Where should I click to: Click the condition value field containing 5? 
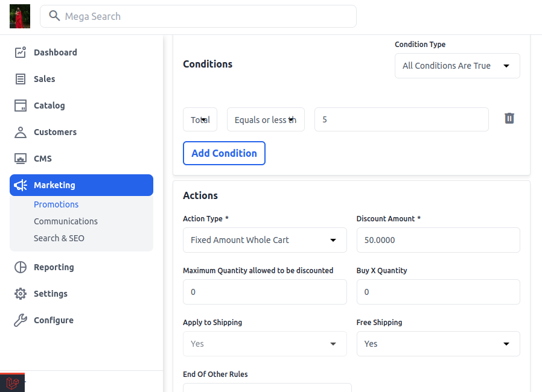point(401,119)
